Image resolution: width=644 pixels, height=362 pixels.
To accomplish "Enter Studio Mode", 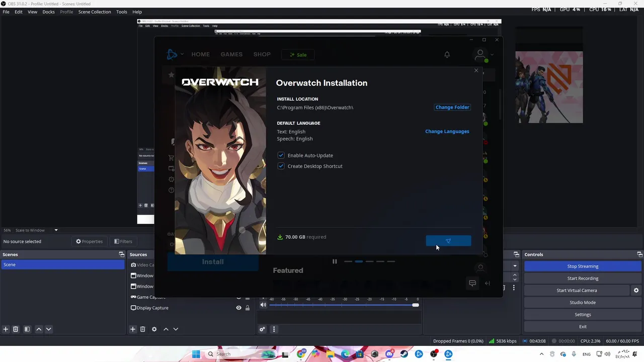I will tap(583, 302).
